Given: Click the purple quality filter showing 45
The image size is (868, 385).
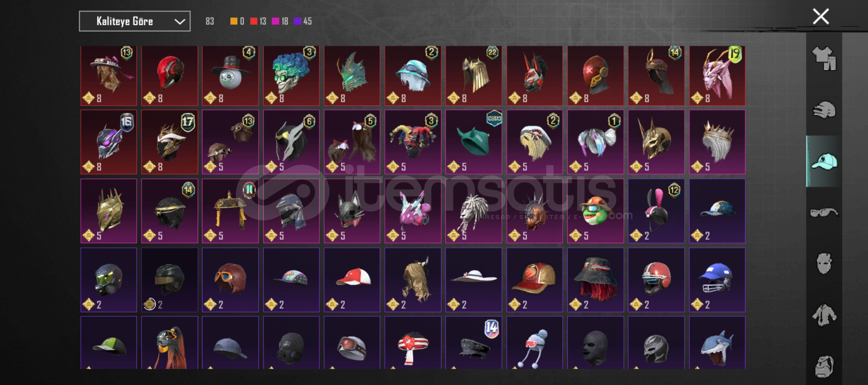Looking at the screenshot, I should (303, 21).
